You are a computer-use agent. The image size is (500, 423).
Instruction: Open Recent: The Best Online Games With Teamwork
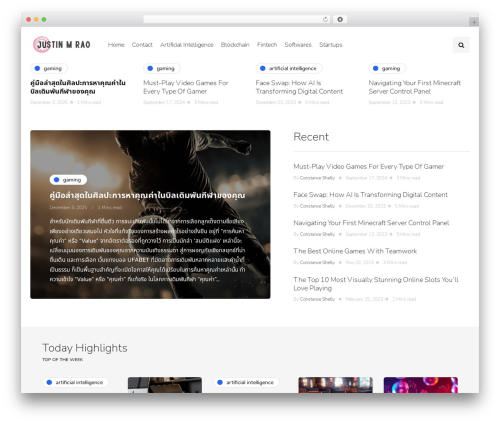coord(355,251)
